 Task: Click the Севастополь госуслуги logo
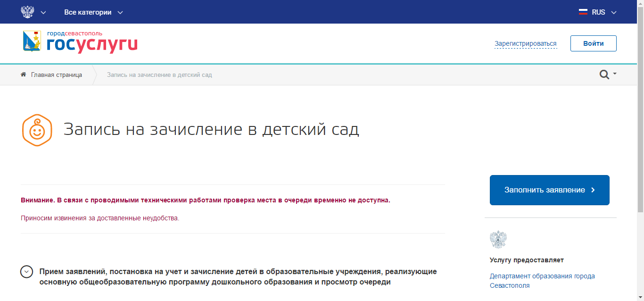80,42
